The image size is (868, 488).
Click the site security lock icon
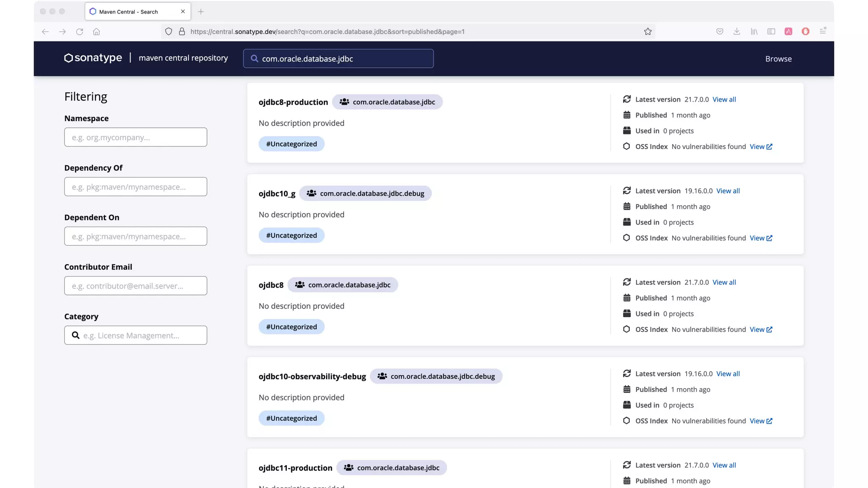click(182, 31)
